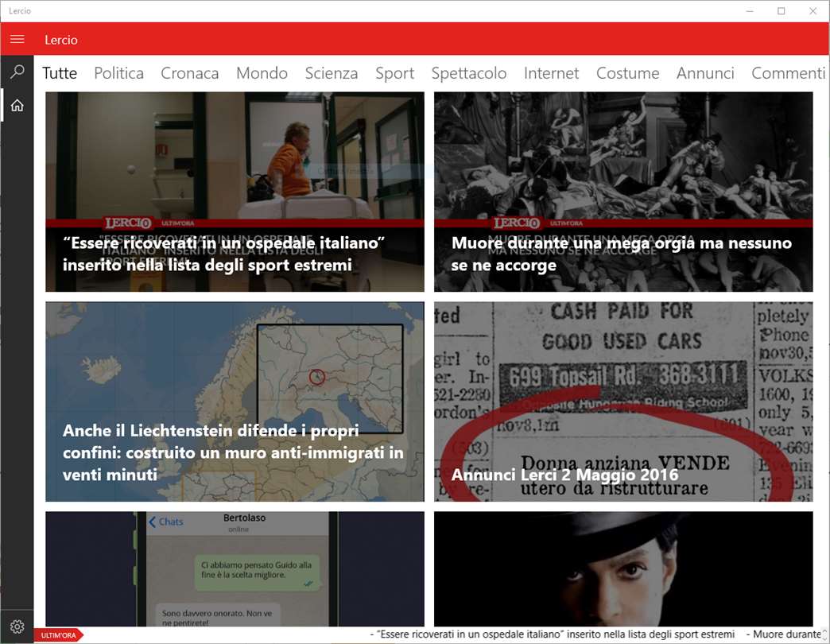Open the Scienza category tab
Image resolution: width=830 pixels, height=644 pixels.
click(332, 73)
